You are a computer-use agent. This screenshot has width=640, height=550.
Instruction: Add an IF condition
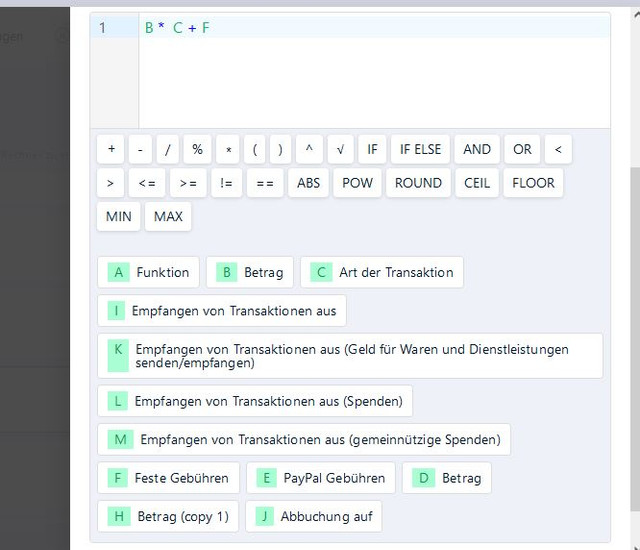pos(372,149)
